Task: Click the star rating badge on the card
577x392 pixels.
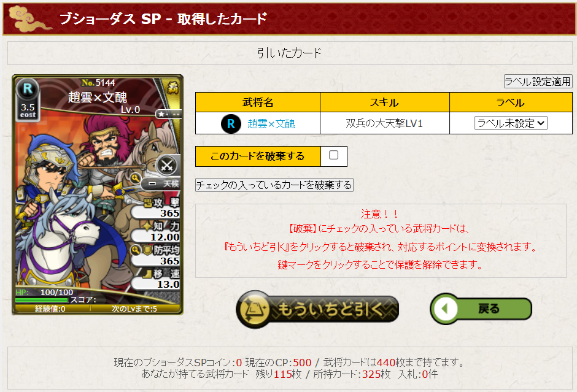Action: click(x=169, y=114)
